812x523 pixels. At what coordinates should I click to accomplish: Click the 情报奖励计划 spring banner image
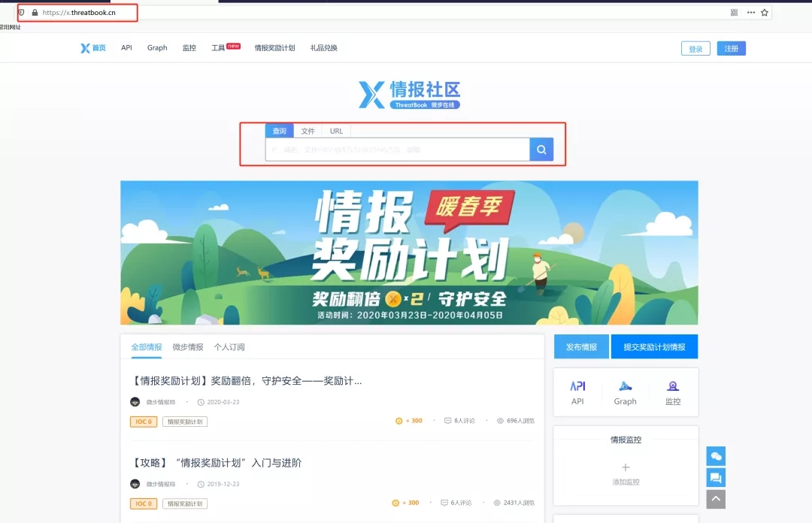(409, 252)
